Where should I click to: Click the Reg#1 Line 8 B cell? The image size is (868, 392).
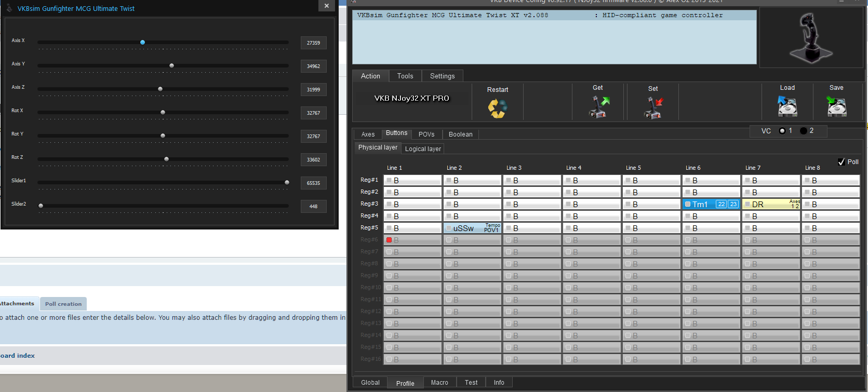click(831, 180)
